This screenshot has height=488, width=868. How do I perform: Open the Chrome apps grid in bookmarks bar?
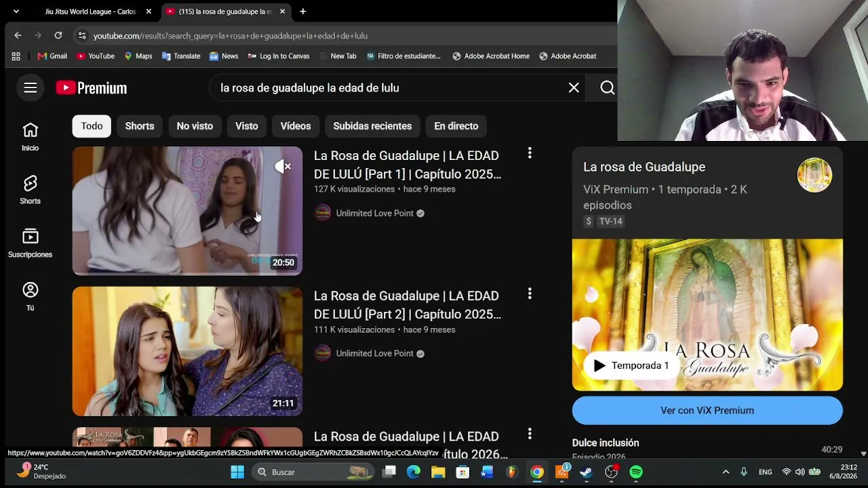(16, 56)
